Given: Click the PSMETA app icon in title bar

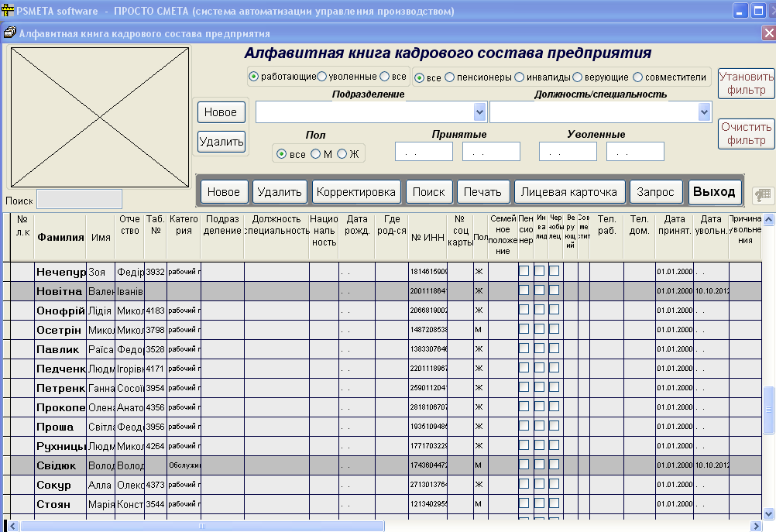Looking at the screenshot, I should 9,11.
